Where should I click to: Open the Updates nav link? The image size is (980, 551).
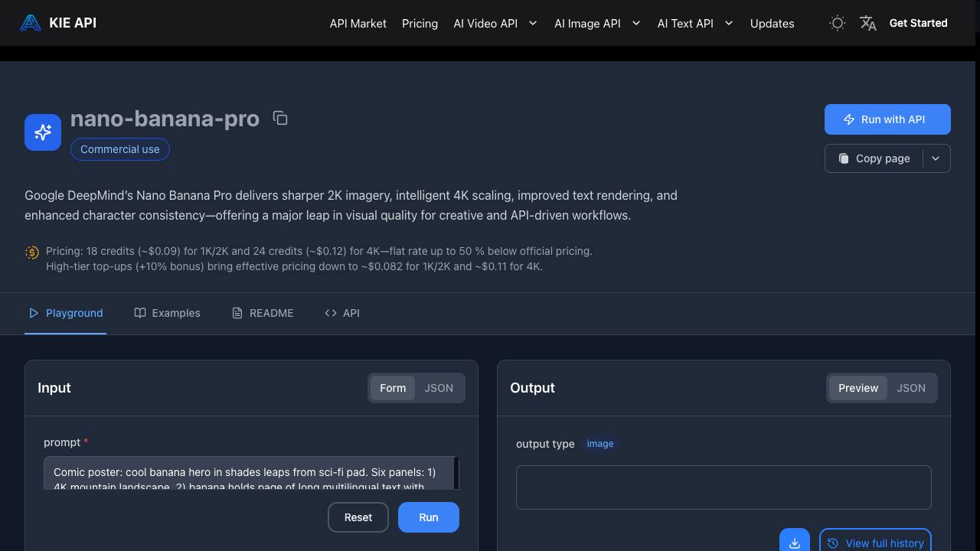click(772, 24)
